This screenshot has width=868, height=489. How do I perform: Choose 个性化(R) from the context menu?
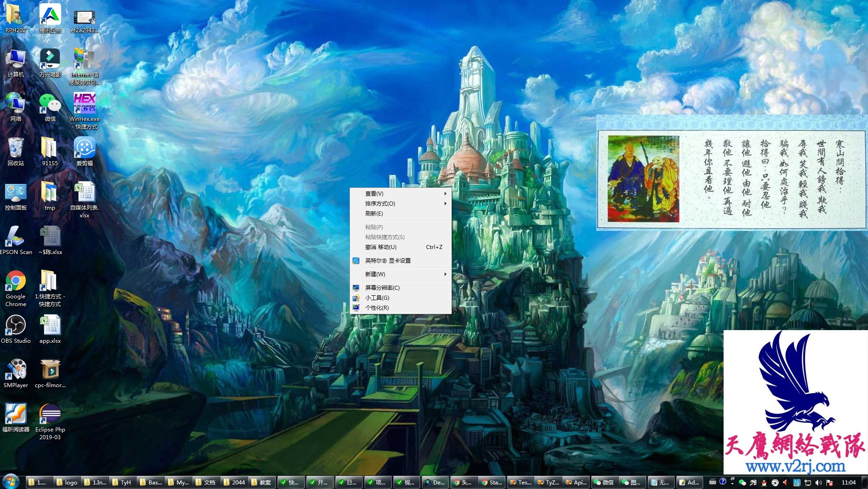pyautogui.click(x=377, y=308)
